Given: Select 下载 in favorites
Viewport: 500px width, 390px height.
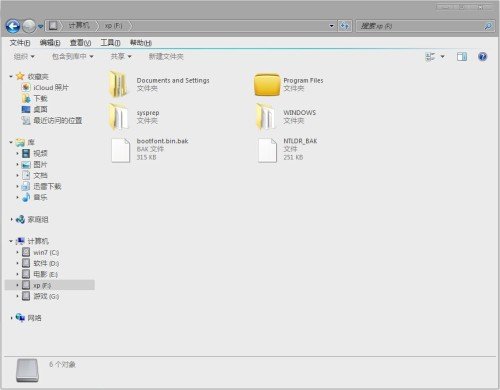Looking at the screenshot, I should tap(40, 99).
